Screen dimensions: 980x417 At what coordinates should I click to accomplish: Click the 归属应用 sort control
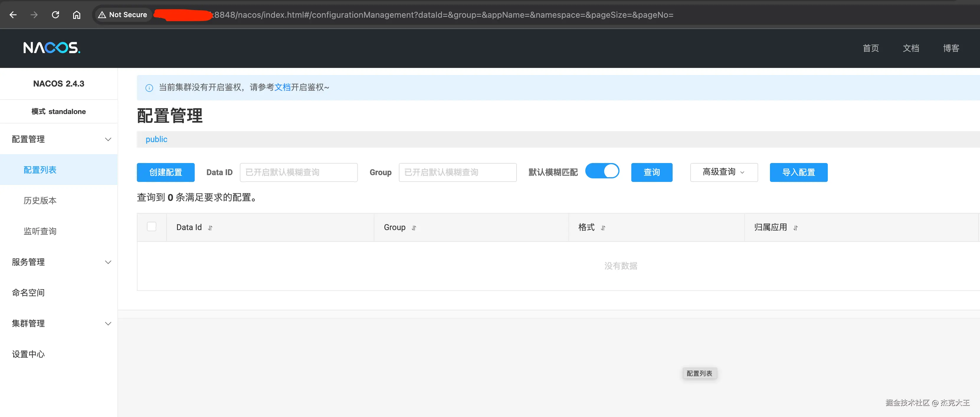[796, 228]
